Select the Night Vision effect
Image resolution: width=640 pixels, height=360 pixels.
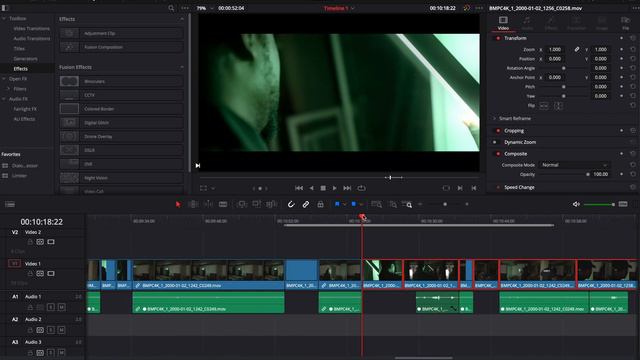coord(121,178)
